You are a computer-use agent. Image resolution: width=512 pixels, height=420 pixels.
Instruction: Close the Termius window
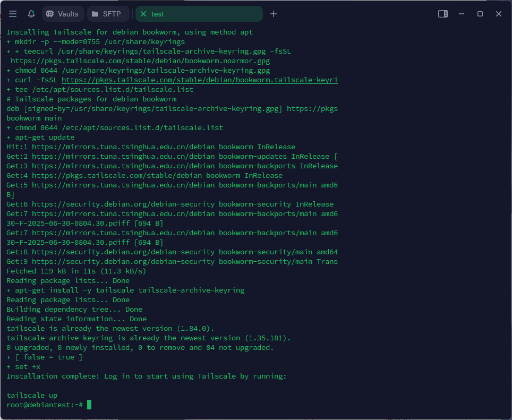(x=499, y=14)
